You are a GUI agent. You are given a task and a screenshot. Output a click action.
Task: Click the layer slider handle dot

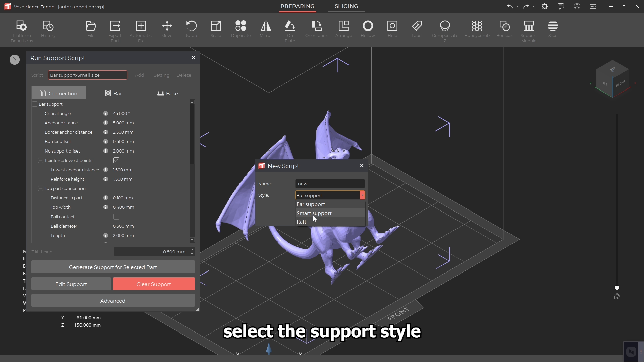(616, 288)
